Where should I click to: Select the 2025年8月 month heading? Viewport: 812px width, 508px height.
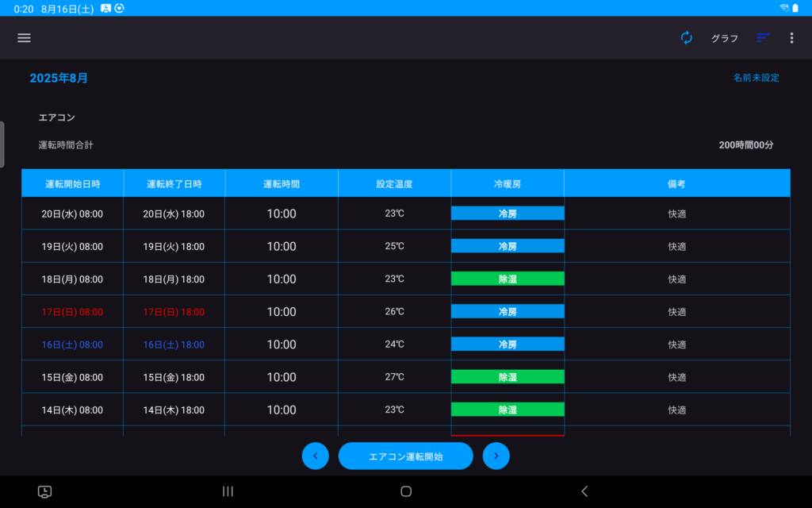click(x=59, y=78)
